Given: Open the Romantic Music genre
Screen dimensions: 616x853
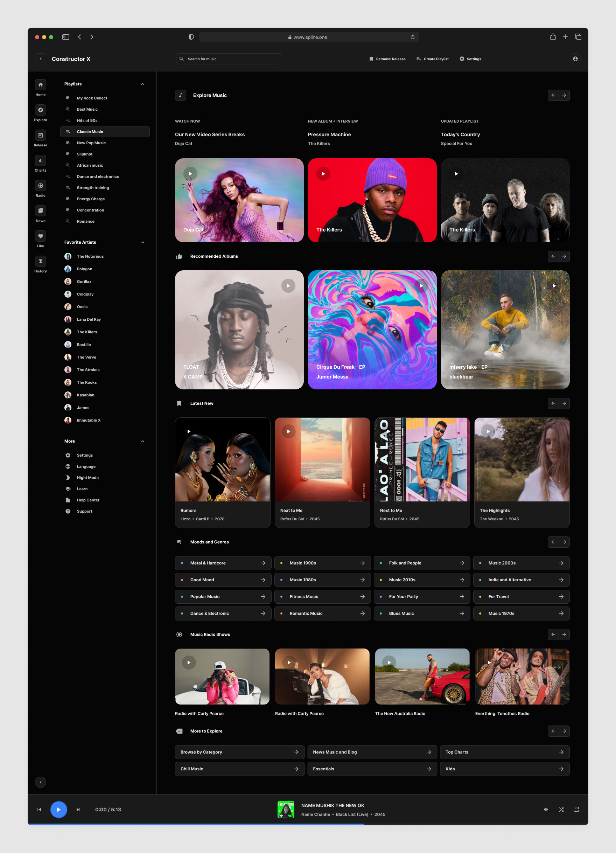Looking at the screenshot, I should click(x=322, y=613).
